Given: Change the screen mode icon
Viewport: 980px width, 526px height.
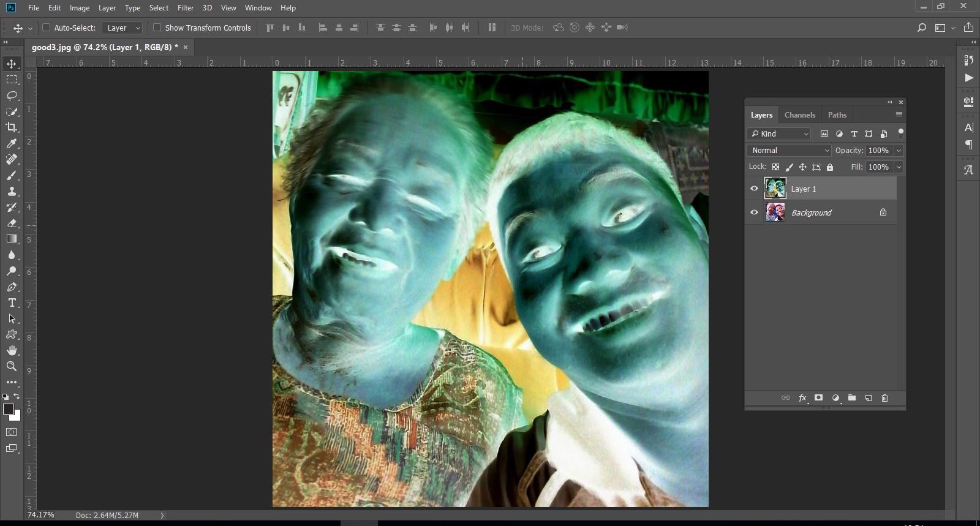Looking at the screenshot, I should 12,448.
